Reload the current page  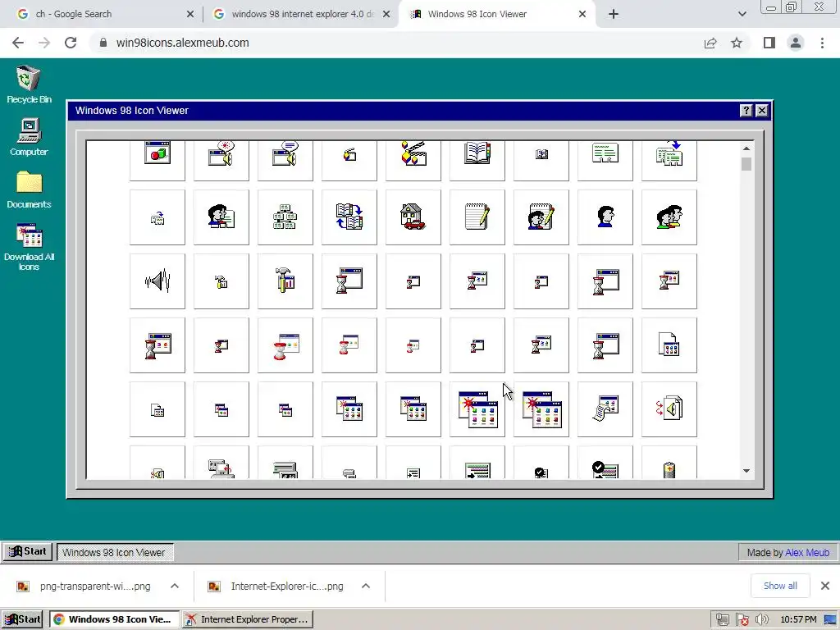tap(71, 43)
